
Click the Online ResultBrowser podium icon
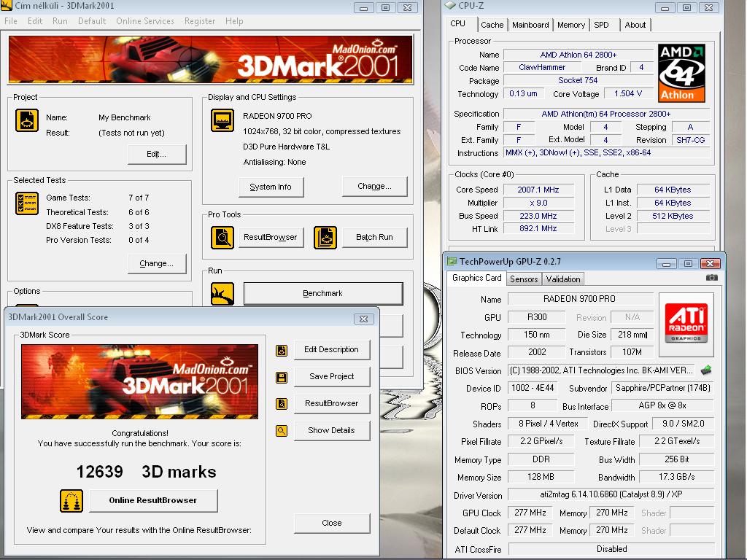point(71,501)
